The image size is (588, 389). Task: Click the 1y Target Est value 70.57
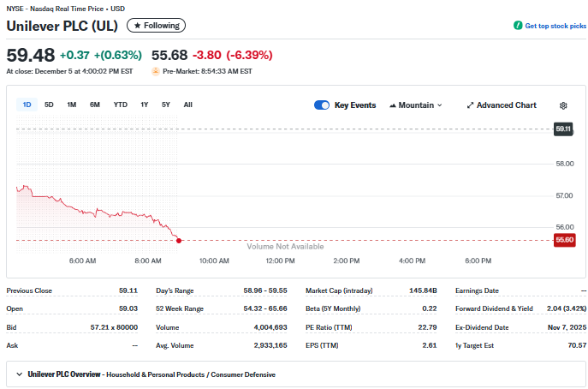(577, 345)
